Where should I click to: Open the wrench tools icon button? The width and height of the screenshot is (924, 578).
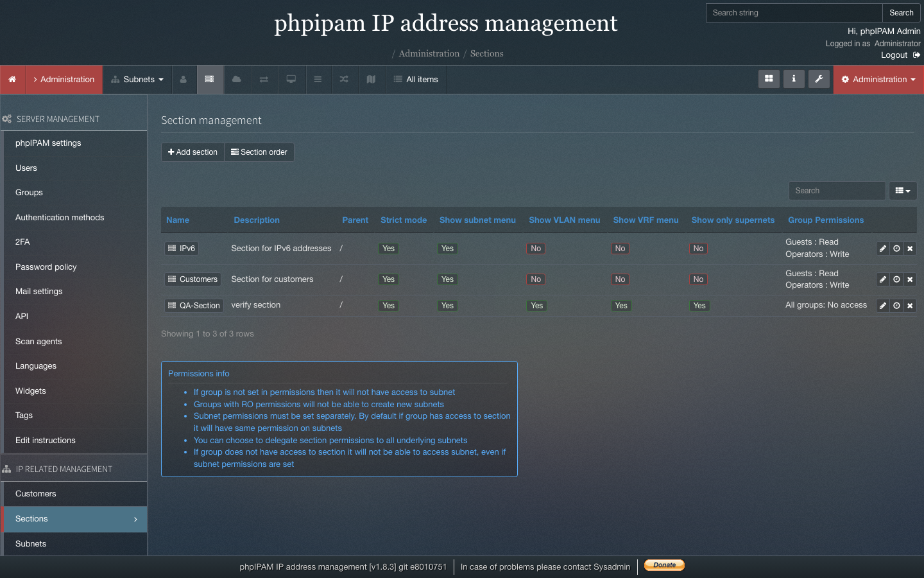(x=819, y=79)
